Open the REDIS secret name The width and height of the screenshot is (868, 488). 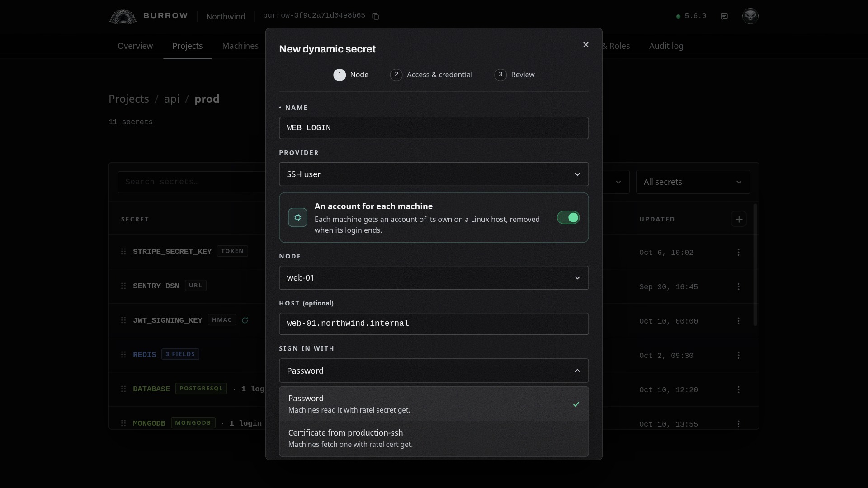pos(145,355)
